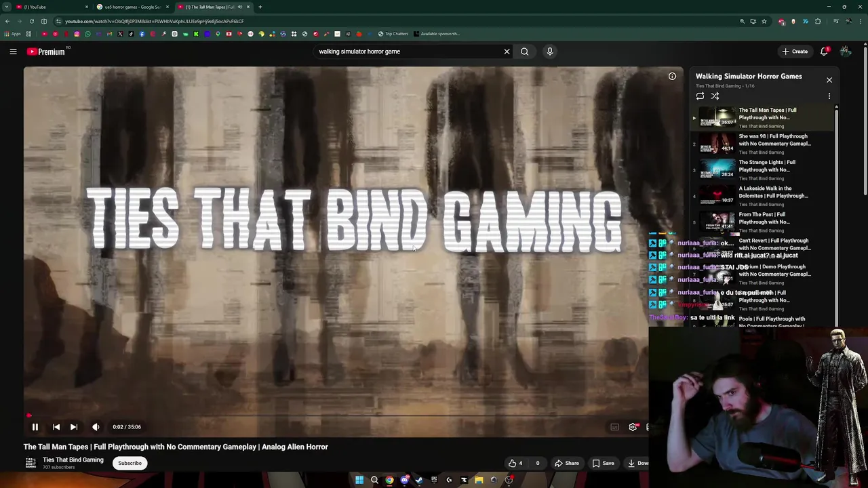
Task: Save video to a playlist
Action: point(604,464)
